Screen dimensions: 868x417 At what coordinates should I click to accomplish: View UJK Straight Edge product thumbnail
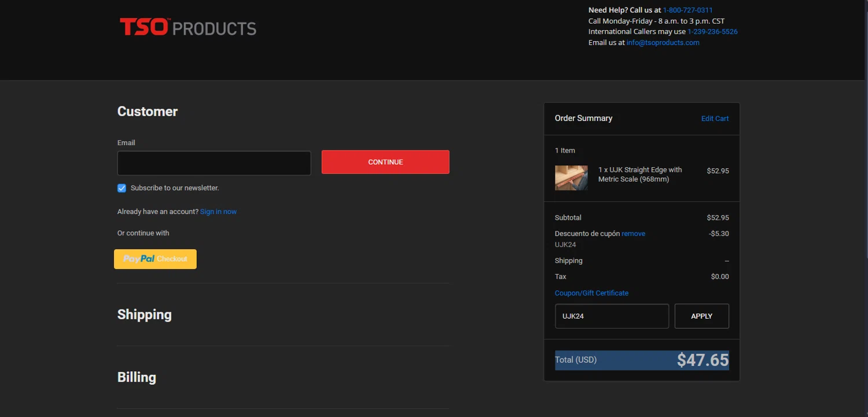pyautogui.click(x=571, y=178)
